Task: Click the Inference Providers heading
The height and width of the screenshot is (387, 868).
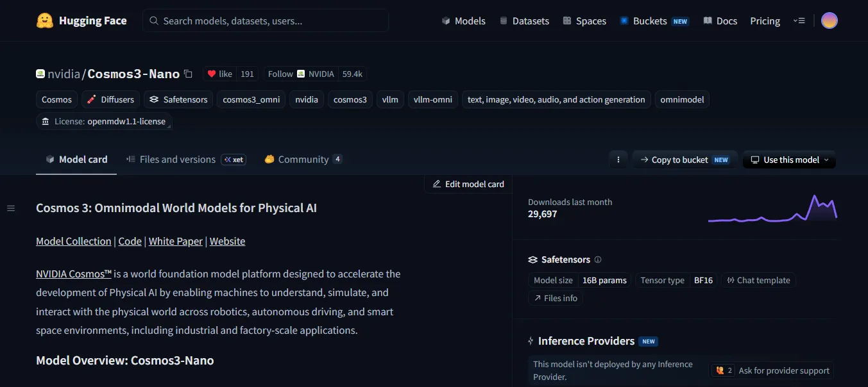Action: coord(586,341)
